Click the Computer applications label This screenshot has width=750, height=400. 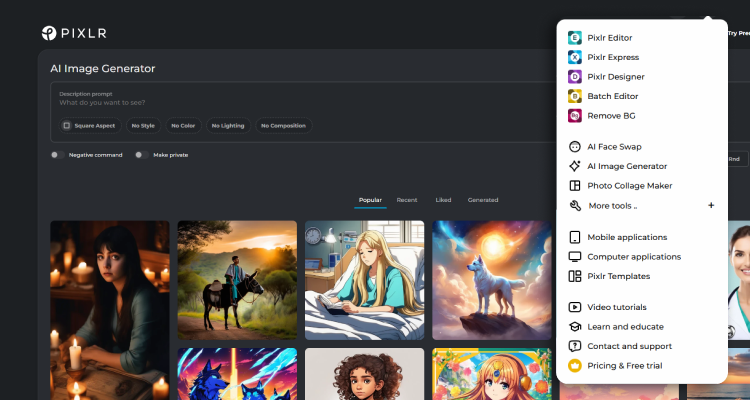click(x=634, y=257)
